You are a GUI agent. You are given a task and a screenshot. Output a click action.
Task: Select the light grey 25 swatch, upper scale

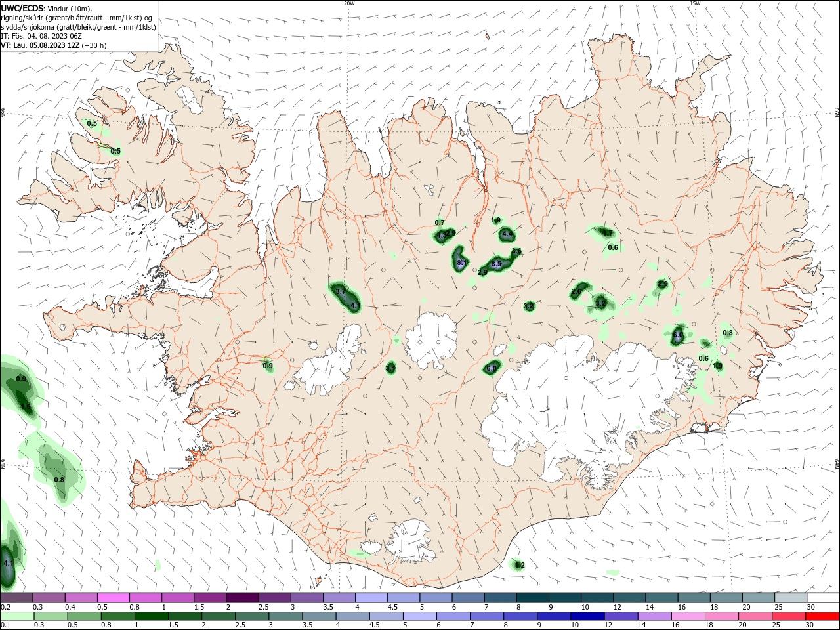(791, 598)
